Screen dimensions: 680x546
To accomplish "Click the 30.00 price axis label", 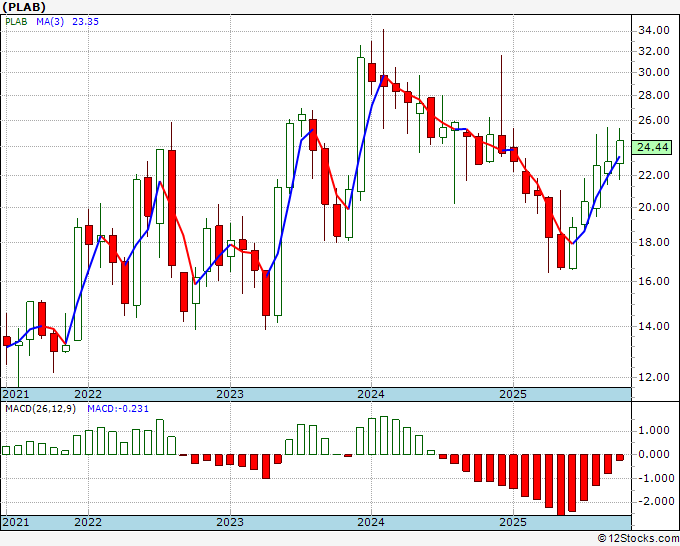I will (x=654, y=72).
